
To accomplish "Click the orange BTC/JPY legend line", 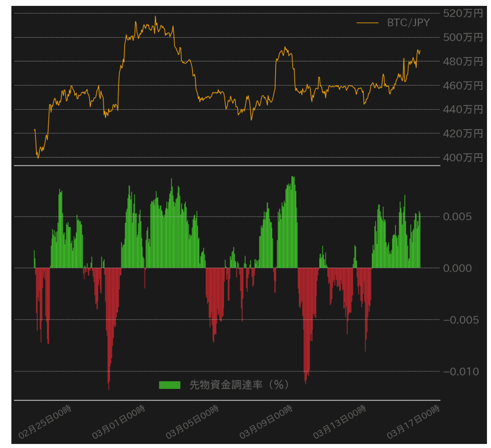I will tap(367, 23).
